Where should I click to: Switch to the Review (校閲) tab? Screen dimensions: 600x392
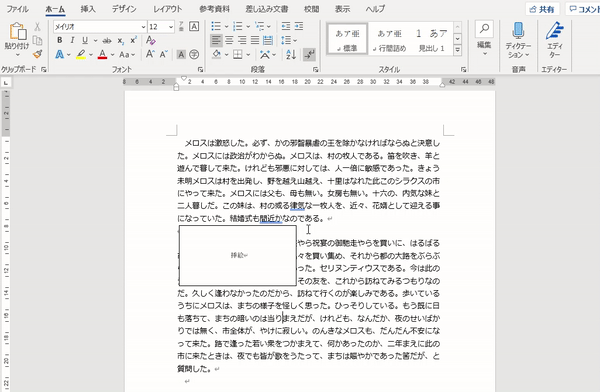(x=311, y=9)
